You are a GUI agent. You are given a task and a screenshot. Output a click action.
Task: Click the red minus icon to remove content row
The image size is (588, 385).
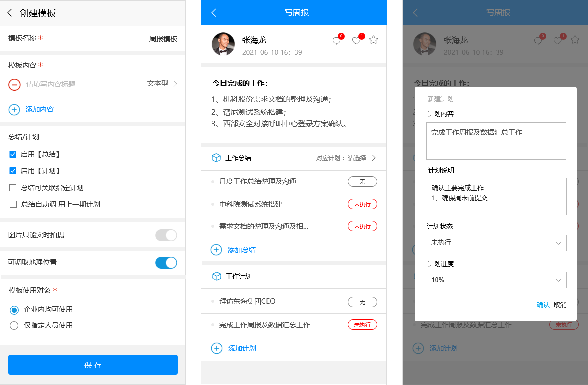14,85
